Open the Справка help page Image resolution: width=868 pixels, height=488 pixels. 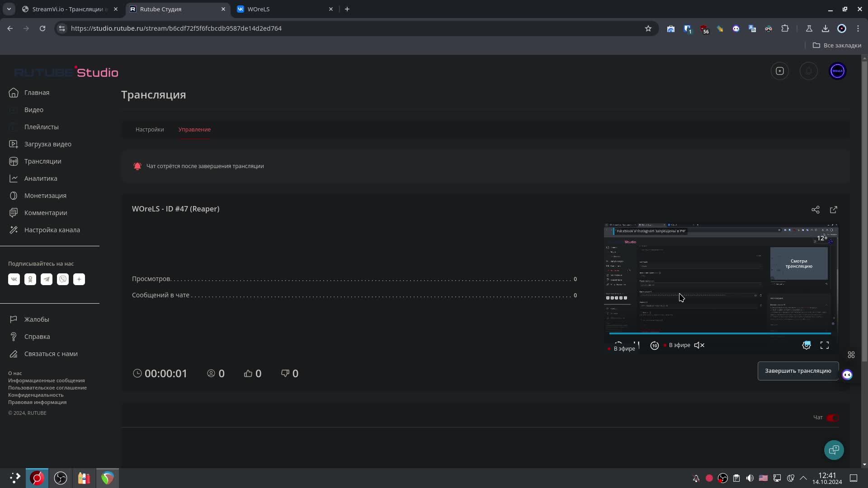pos(30,337)
